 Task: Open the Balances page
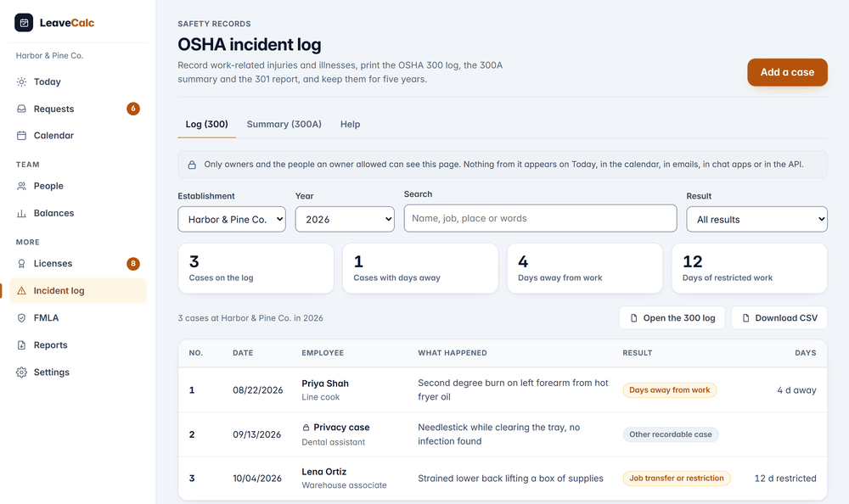pyautogui.click(x=78, y=213)
